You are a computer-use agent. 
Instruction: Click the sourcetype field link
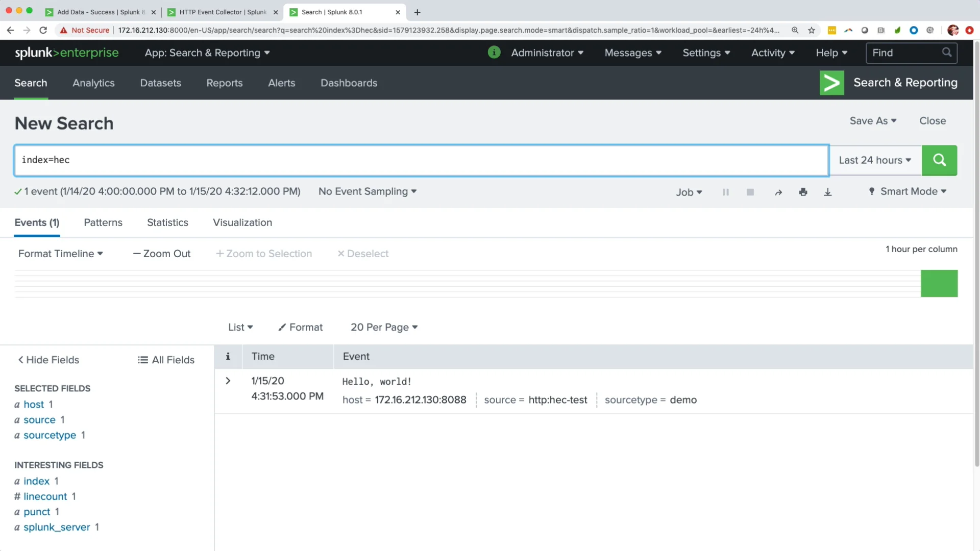pos(50,435)
